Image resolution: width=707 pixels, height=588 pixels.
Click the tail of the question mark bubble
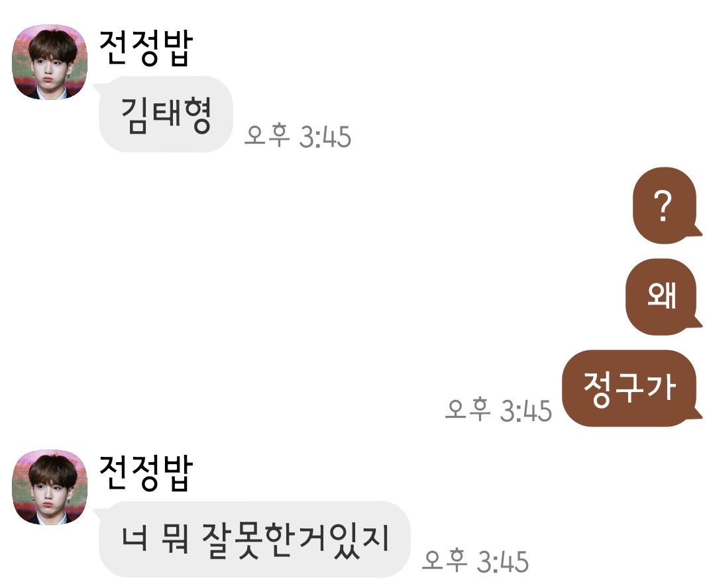[x=698, y=231]
